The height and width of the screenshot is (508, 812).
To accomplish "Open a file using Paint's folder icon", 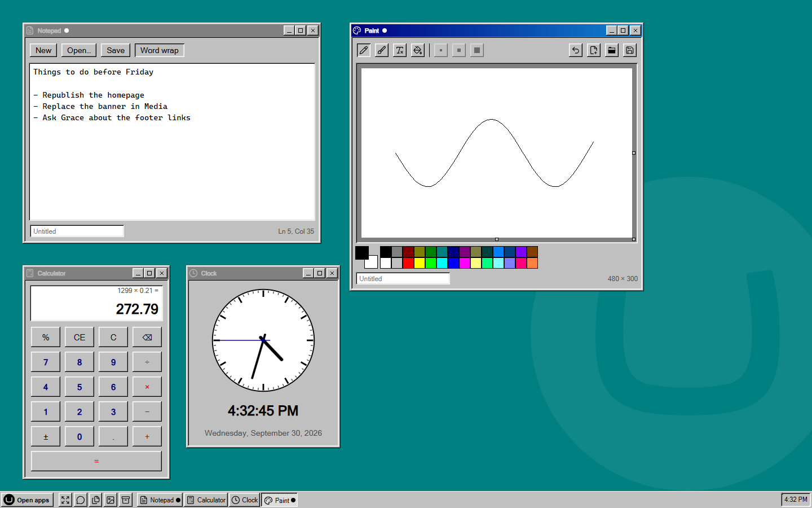I will click(612, 50).
